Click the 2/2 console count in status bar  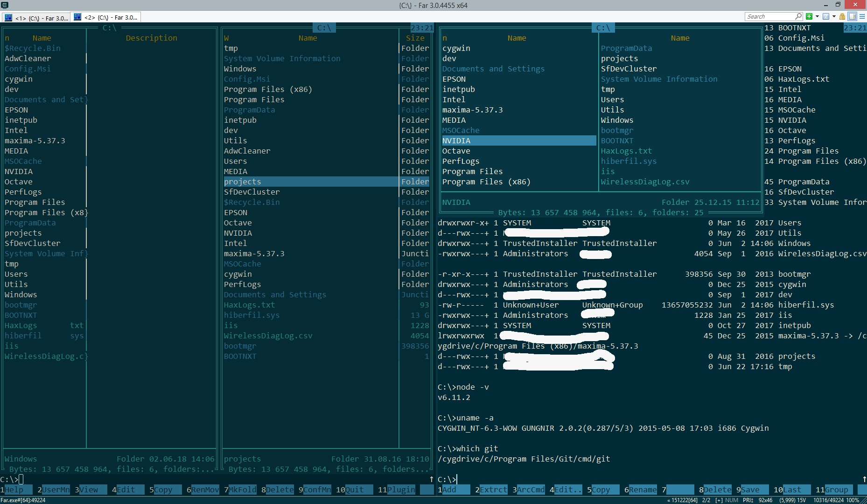[x=706, y=500]
